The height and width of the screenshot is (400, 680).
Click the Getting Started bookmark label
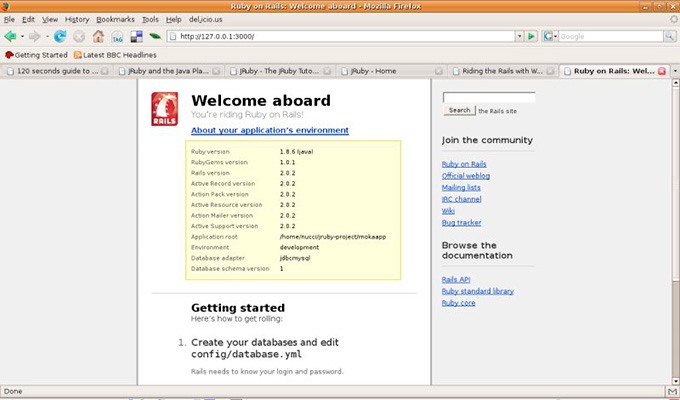click(41, 55)
